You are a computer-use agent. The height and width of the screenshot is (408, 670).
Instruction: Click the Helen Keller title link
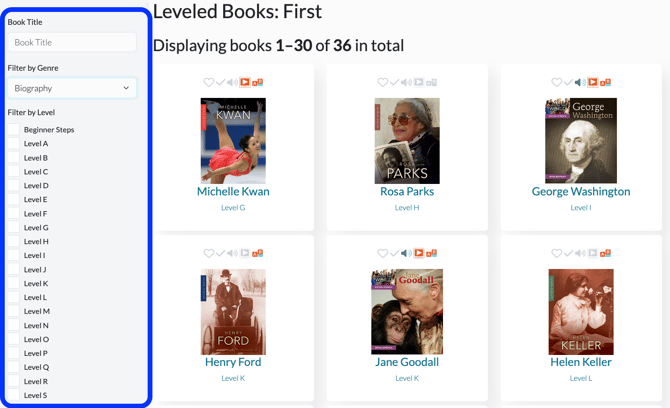[581, 362]
